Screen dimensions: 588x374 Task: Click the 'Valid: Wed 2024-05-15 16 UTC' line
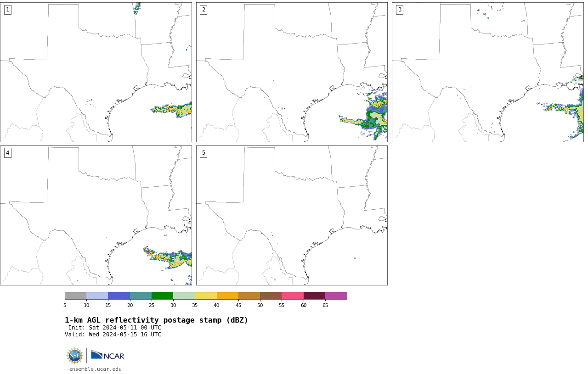coord(113,335)
